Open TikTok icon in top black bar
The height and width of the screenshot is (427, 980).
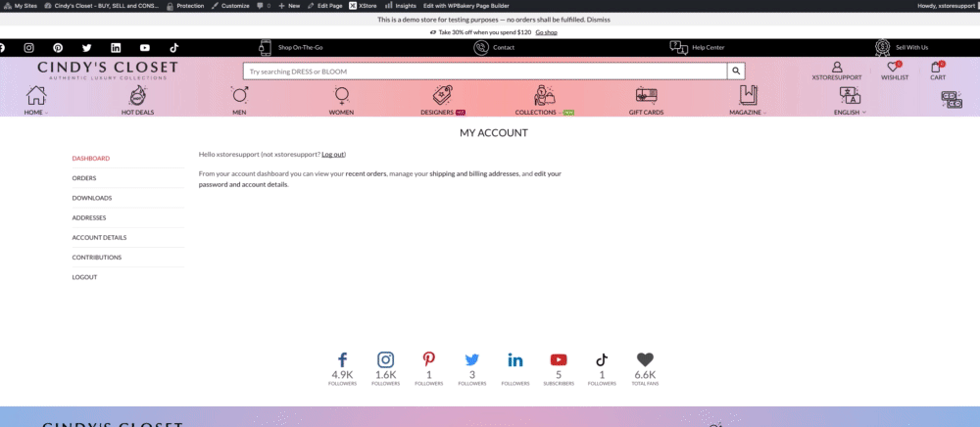(174, 47)
